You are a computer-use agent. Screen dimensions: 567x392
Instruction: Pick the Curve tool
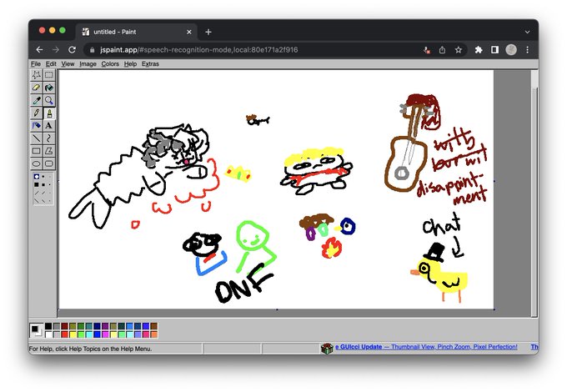tap(49, 138)
